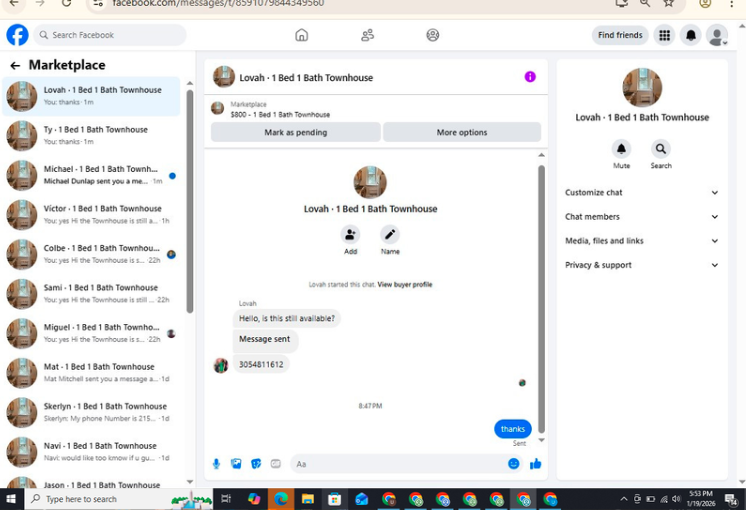Choose a sticker icon
746x510 pixels.
(256, 464)
